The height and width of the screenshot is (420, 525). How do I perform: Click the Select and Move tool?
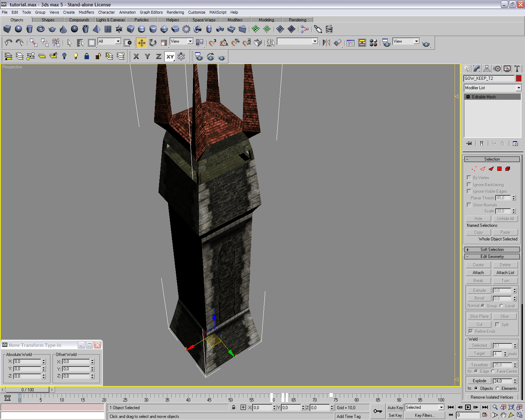point(141,43)
